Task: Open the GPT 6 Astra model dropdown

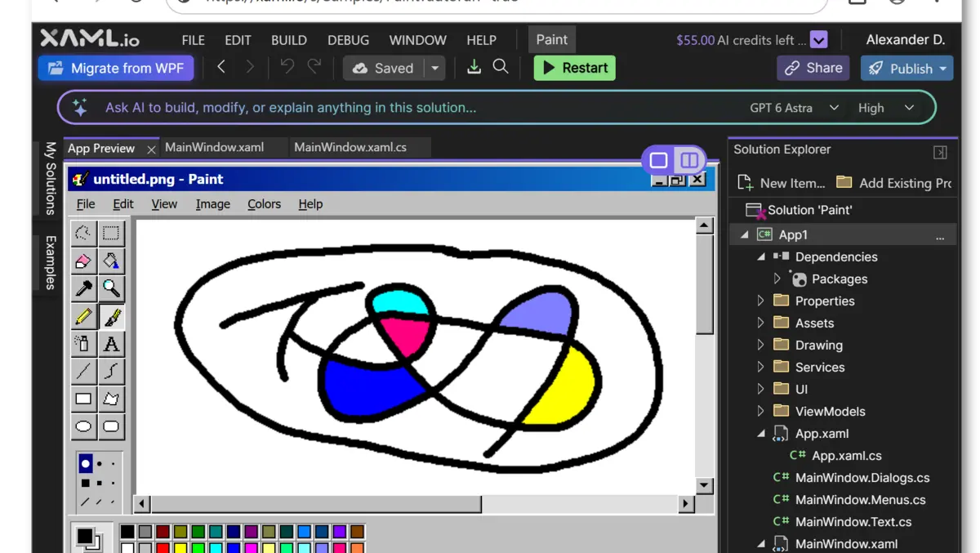Action: pyautogui.click(x=794, y=108)
